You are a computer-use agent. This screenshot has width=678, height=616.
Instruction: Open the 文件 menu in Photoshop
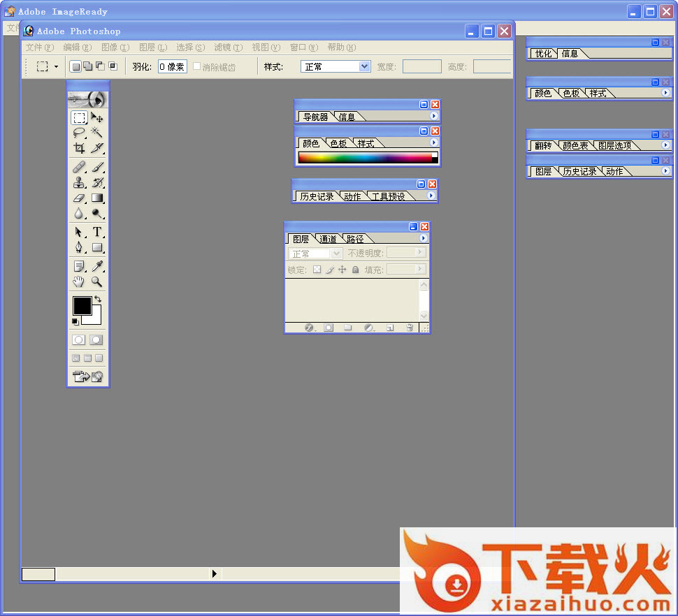pyautogui.click(x=40, y=47)
